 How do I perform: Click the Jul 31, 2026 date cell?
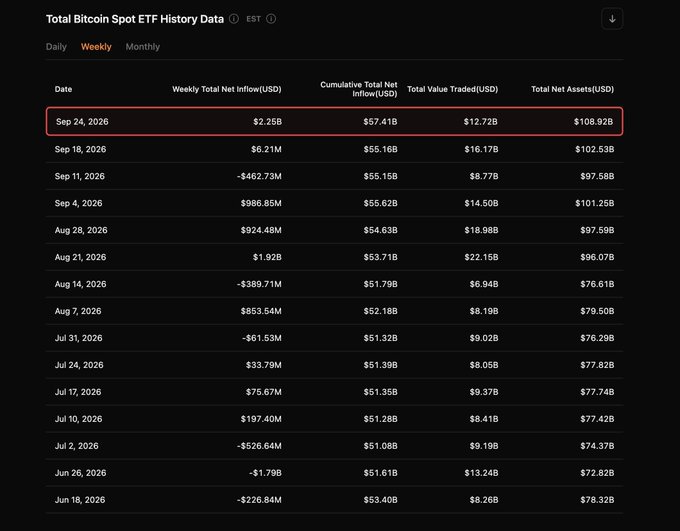click(x=78, y=338)
